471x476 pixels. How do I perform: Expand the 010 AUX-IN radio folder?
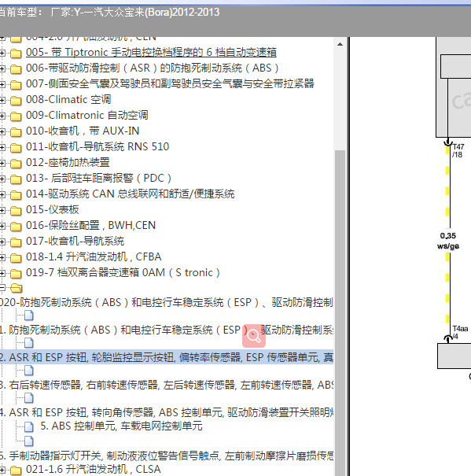coord(2,131)
